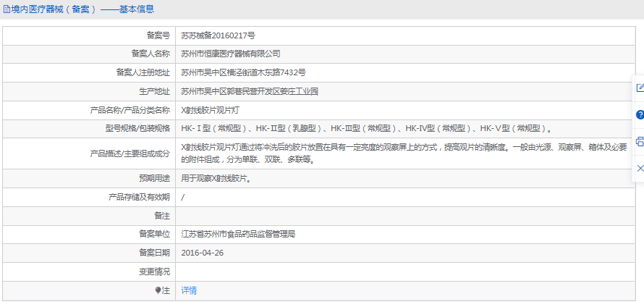Click the 型号规格/包装规格 label
644x307 pixels.
click(x=137, y=129)
